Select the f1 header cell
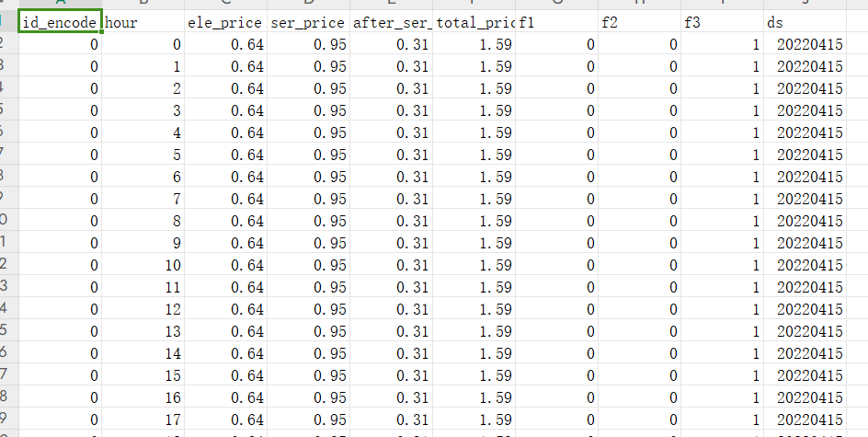Screen dimensions: 868x437 click(x=556, y=22)
